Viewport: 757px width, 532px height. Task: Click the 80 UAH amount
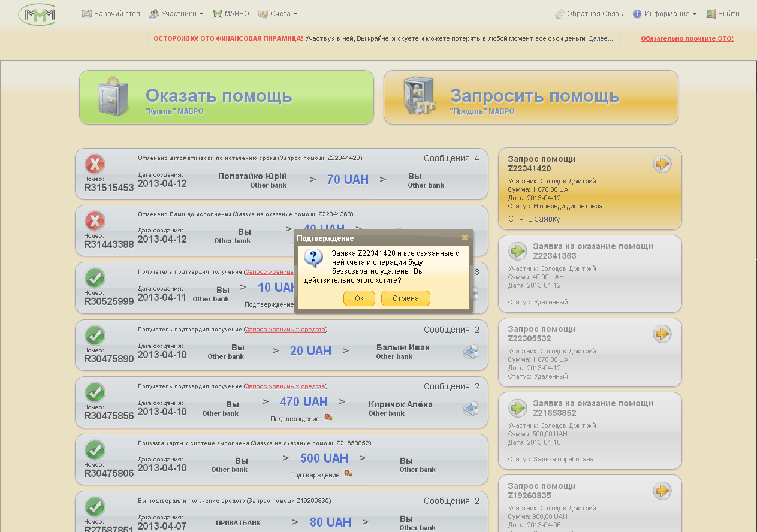pyautogui.click(x=330, y=522)
